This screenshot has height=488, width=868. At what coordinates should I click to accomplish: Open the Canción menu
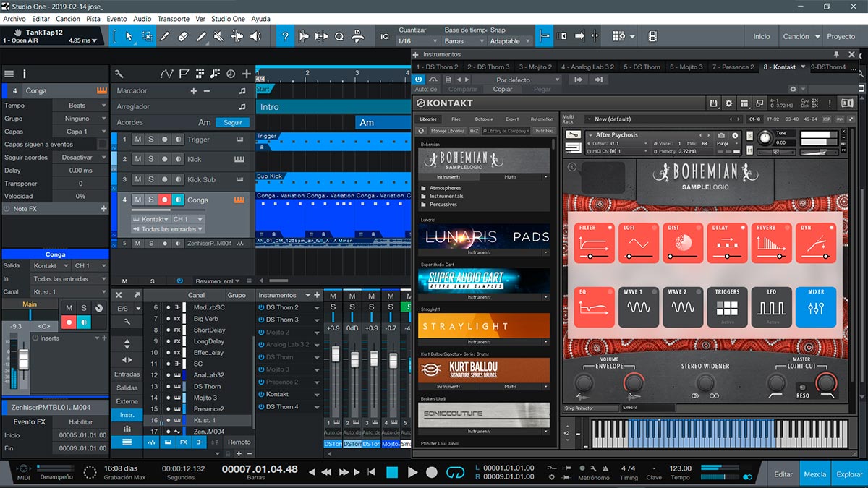tap(68, 19)
